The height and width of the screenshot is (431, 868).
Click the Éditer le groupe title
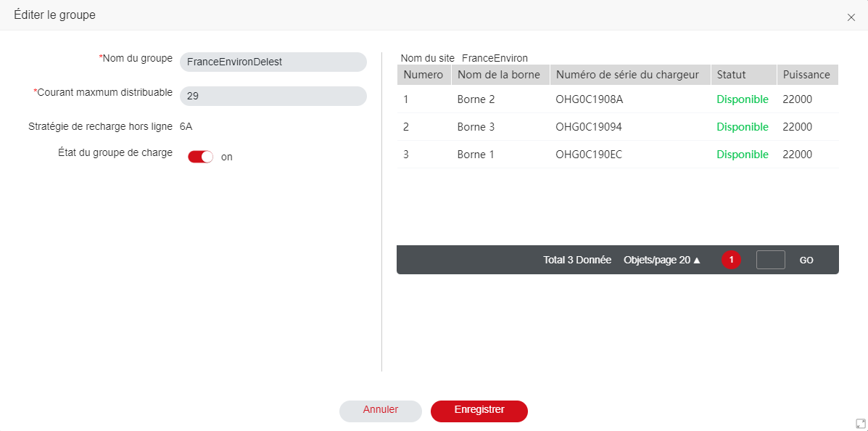[55, 15]
